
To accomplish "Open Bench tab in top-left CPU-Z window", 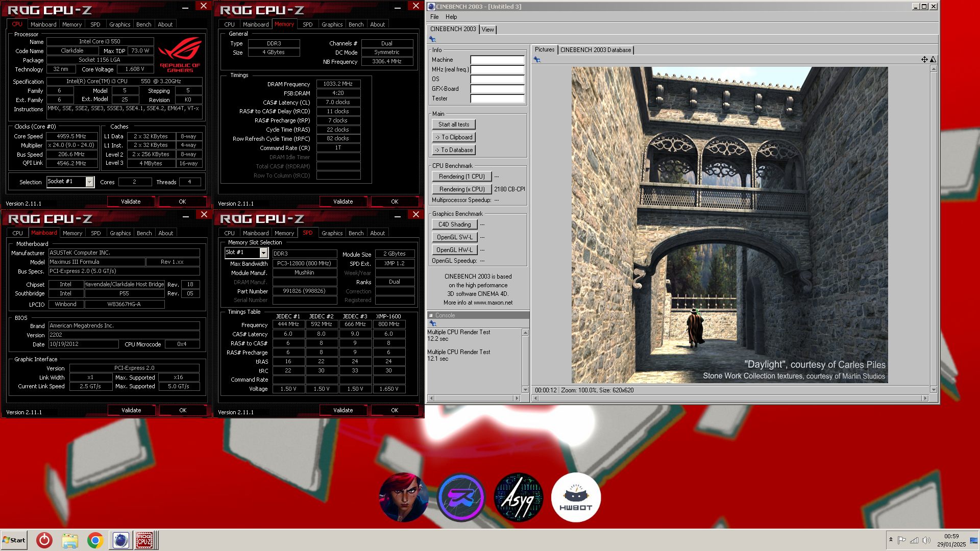I will [144, 24].
